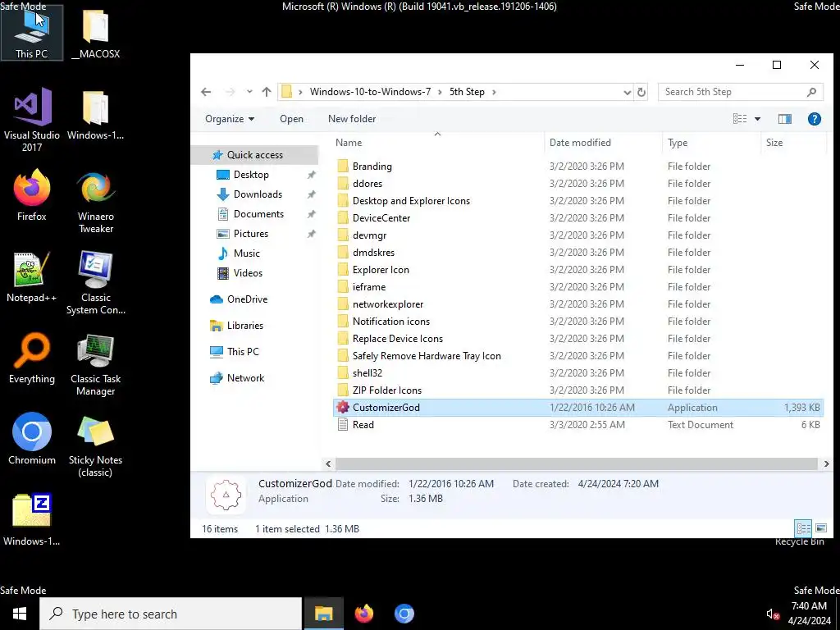Select Quick access in navigation pane
This screenshot has width=840, height=630.
(x=255, y=155)
